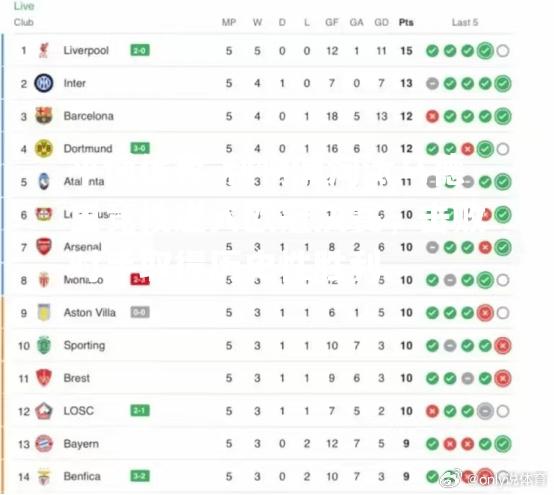This screenshot has width=554, height=495.
Task: Click the LOSC club crest
Action: [44, 411]
